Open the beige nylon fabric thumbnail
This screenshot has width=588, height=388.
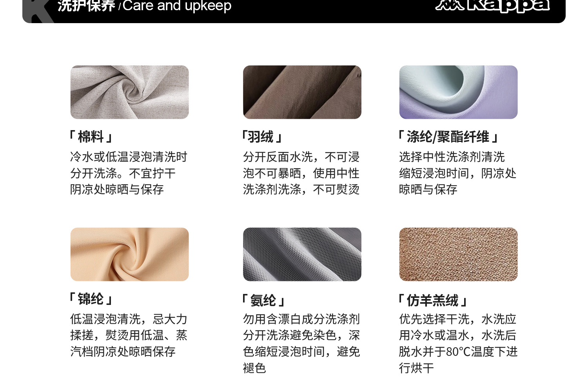(129, 254)
